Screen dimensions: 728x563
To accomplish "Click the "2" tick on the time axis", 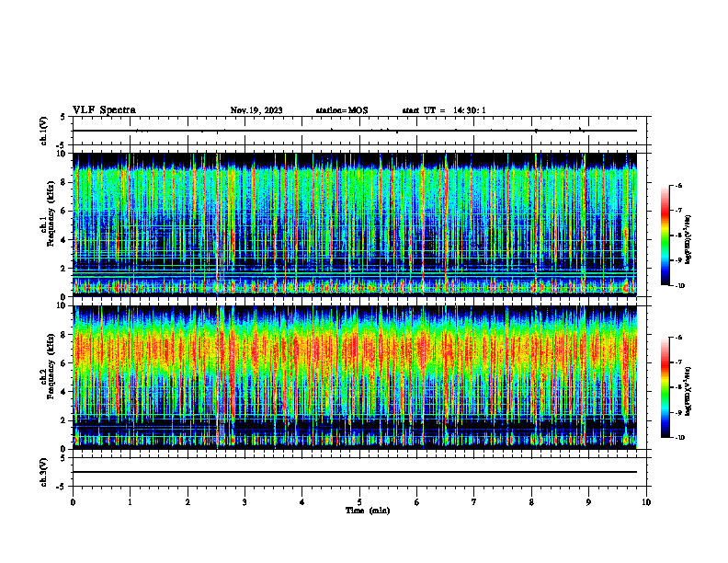I will click(188, 502).
